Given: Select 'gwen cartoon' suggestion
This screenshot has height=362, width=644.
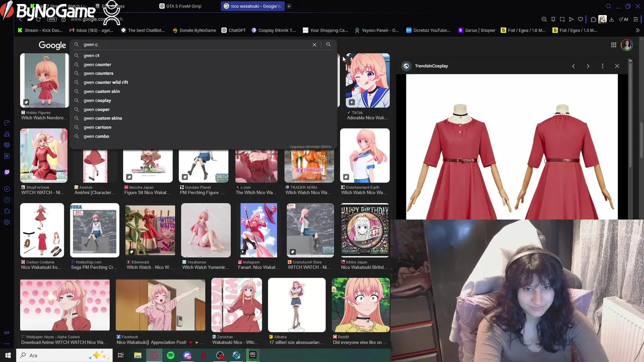Looking at the screenshot, I should (203, 127).
